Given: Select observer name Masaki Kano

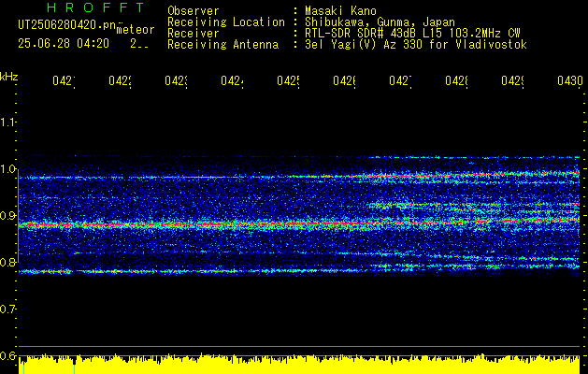Looking at the screenshot, I should tap(340, 11).
